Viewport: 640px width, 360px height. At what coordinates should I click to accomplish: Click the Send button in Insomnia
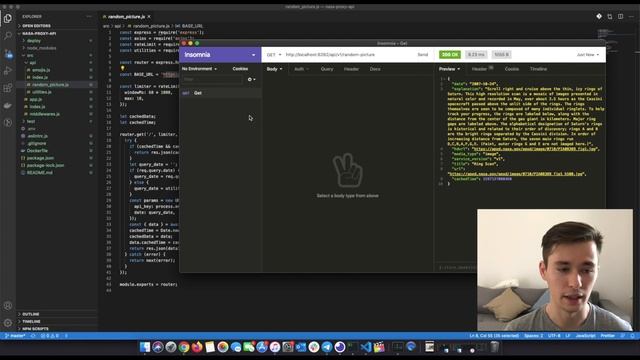(x=422, y=55)
